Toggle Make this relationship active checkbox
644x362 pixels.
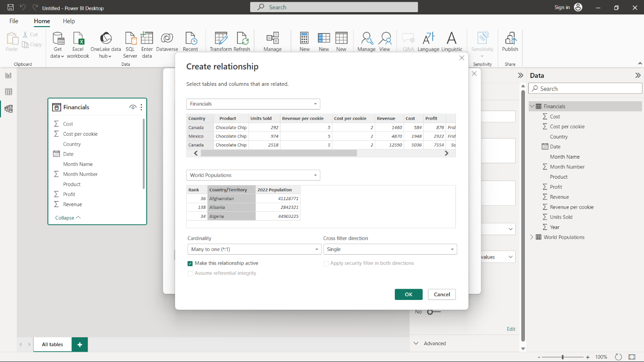190,264
